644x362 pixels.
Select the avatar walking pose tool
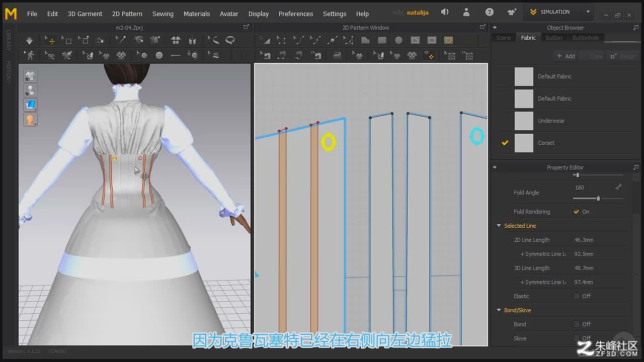point(29,55)
